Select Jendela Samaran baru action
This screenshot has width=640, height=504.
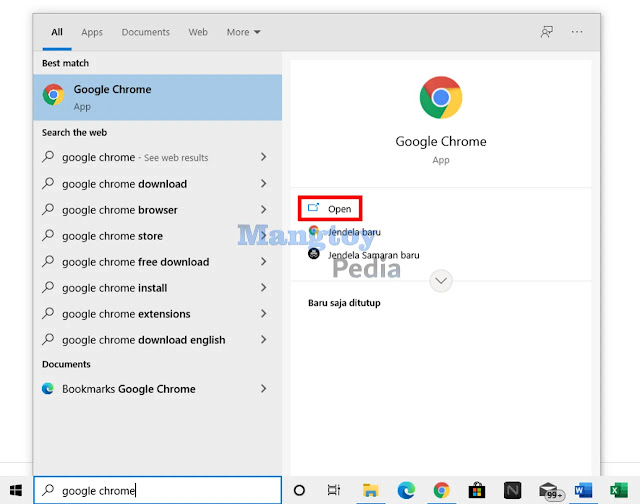coord(364,255)
